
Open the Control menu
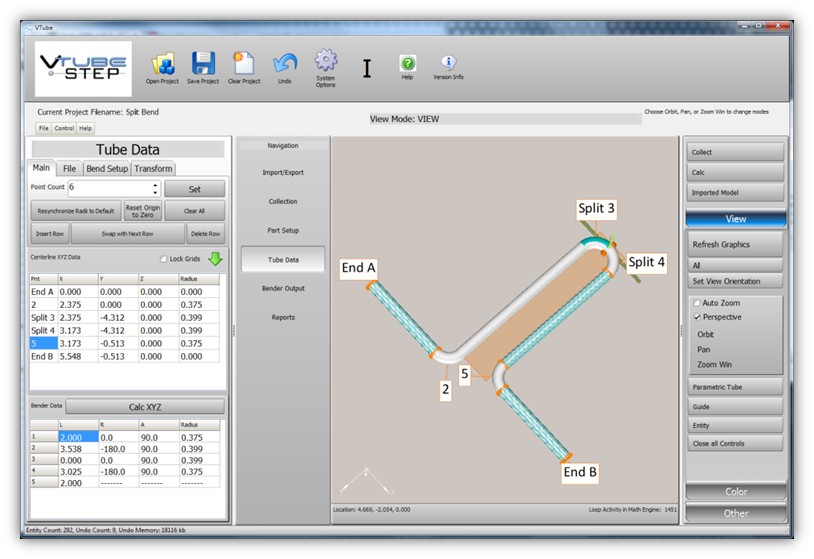[64, 128]
